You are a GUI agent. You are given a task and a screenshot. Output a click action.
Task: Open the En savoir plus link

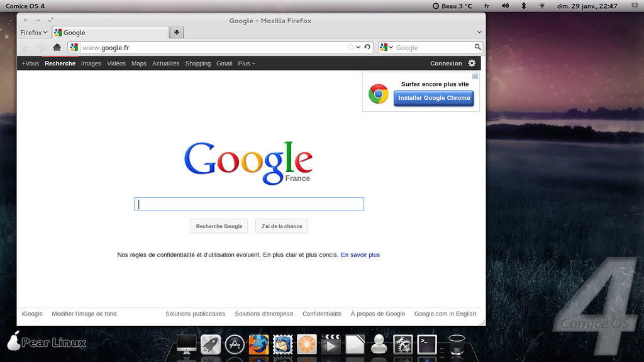pyautogui.click(x=360, y=255)
